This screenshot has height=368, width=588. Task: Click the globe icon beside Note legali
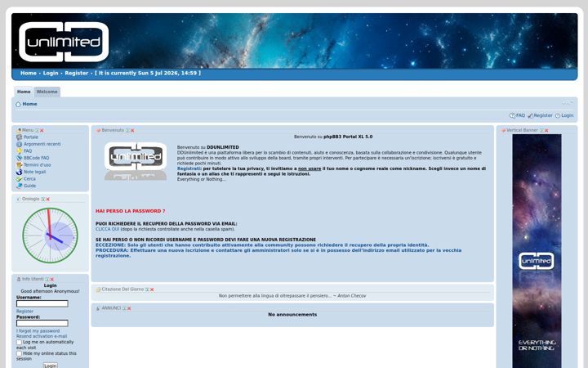19,172
